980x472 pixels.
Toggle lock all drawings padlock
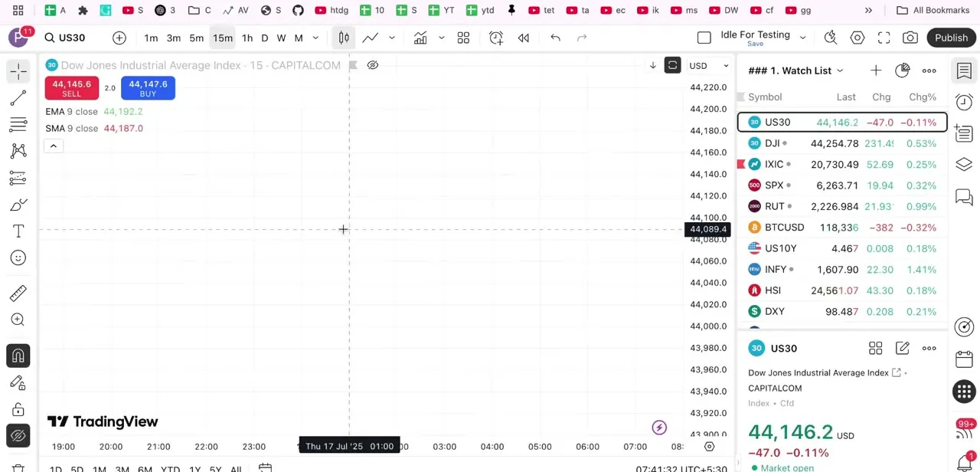[18, 409]
